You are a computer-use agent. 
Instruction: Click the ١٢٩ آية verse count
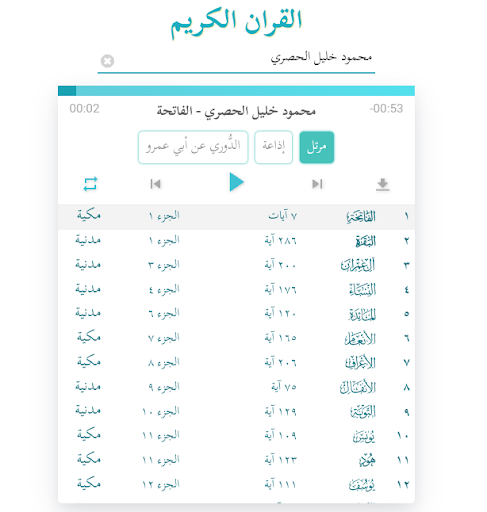281,411
